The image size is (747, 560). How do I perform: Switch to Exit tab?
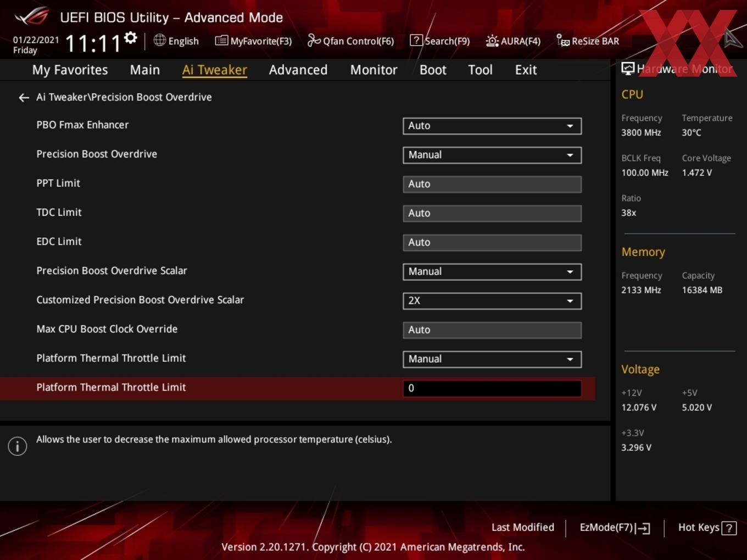tap(526, 70)
